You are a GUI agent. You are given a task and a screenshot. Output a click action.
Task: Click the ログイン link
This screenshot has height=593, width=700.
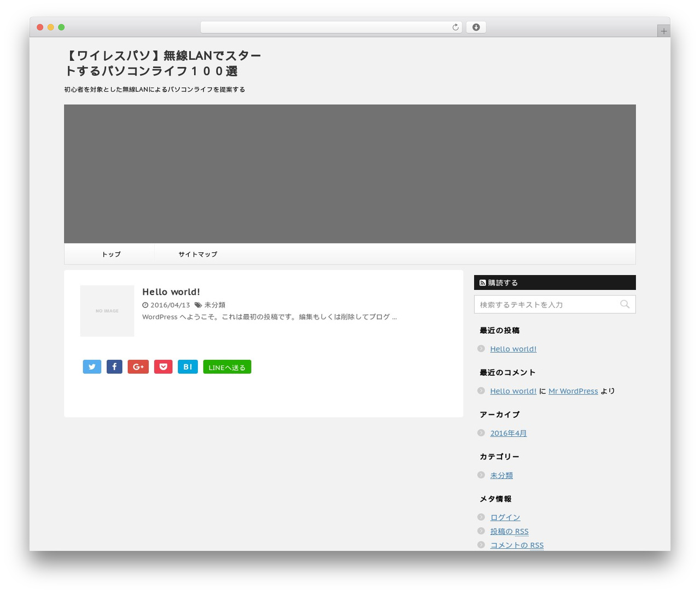(505, 518)
